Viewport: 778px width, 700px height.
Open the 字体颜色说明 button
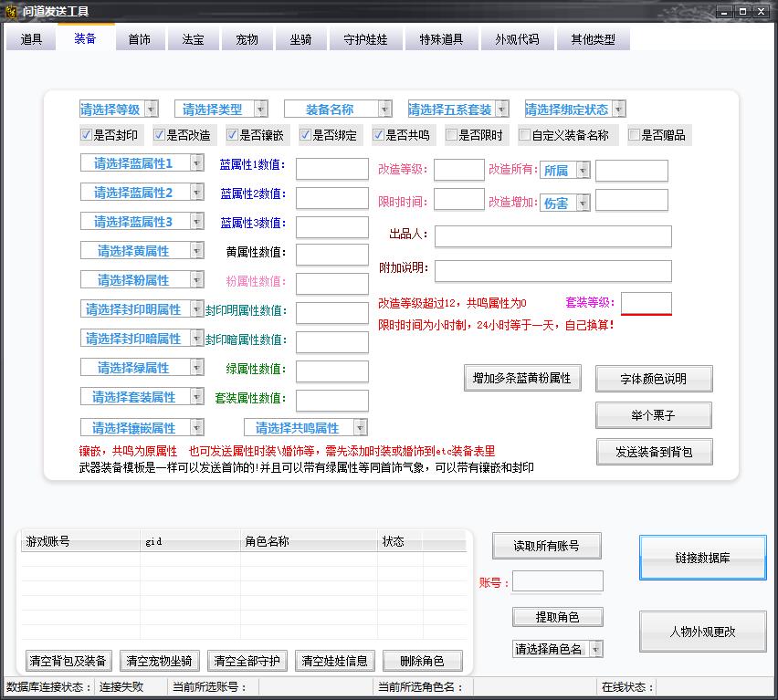[x=654, y=379]
